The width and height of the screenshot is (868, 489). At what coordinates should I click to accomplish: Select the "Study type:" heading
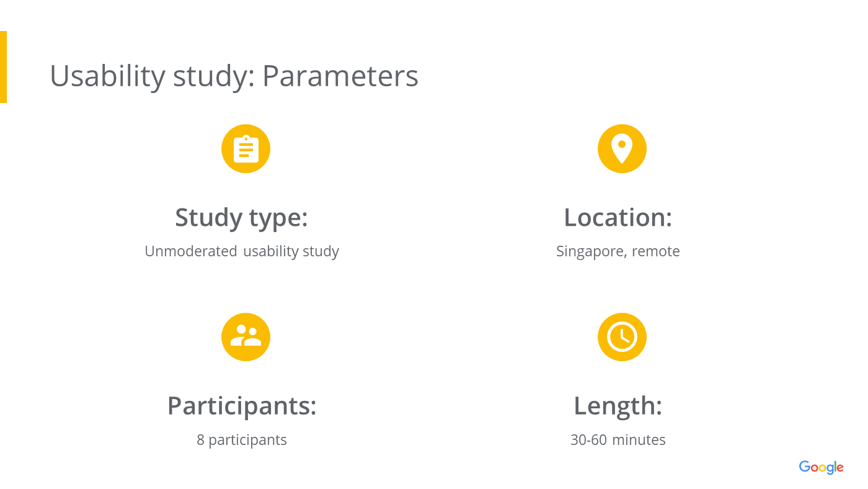(x=241, y=218)
